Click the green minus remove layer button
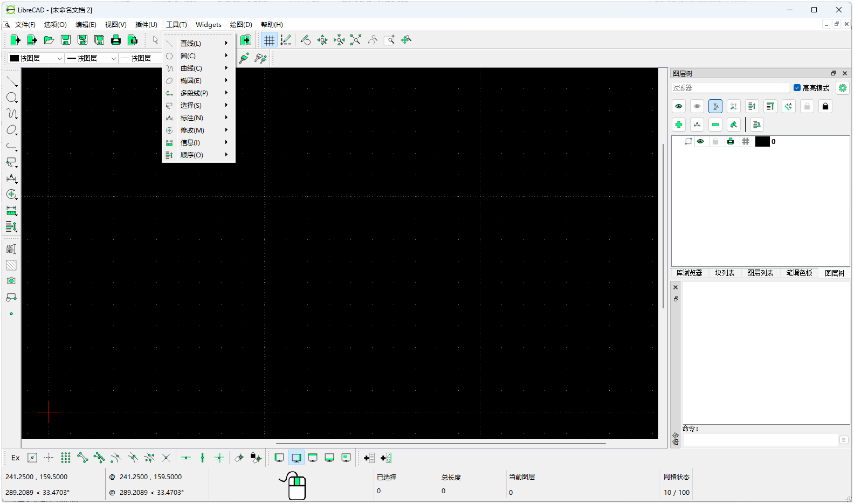Image resolution: width=854 pixels, height=504 pixels. (715, 125)
